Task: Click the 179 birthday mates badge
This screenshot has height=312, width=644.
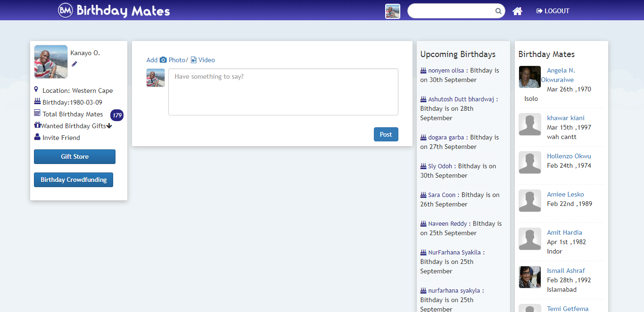Action: [117, 115]
